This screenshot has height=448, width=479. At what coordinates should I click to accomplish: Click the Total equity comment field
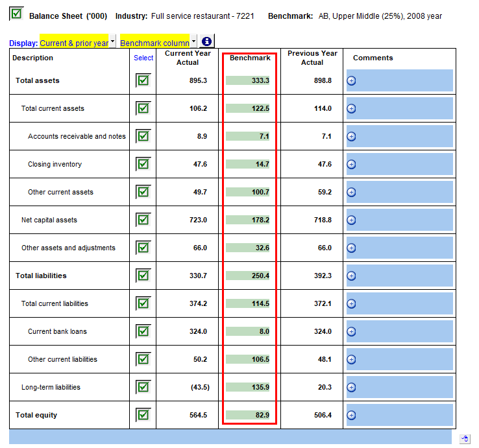(400, 415)
